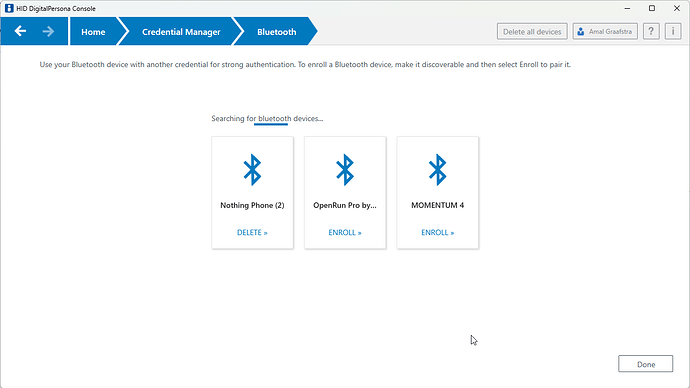Screen dimensions: 690x388
Task: Enroll the MOMENTUM 4 device
Action: tap(437, 232)
